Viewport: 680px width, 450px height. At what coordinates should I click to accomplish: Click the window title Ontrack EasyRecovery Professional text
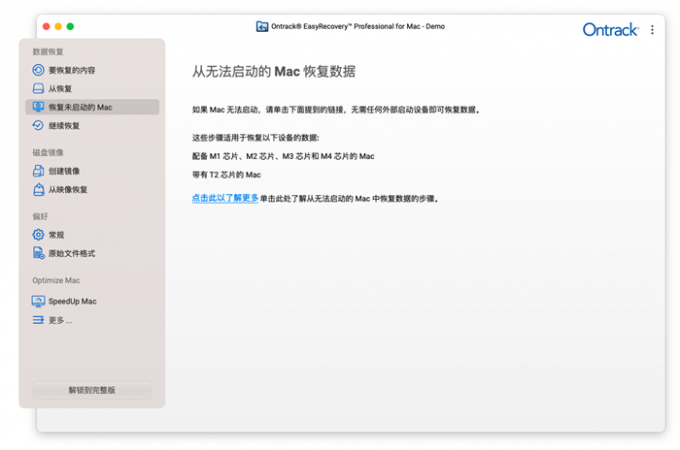coord(358,26)
